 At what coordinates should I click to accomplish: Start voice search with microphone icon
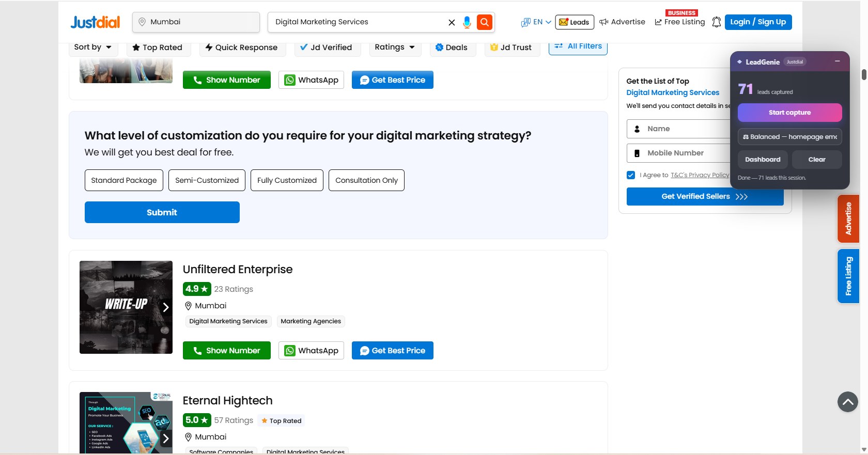[467, 22]
